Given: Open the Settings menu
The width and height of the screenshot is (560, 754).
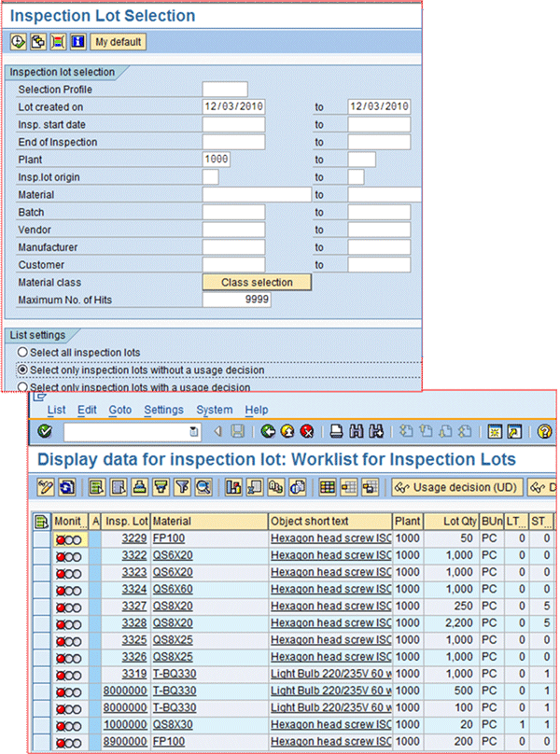Looking at the screenshot, I should (x=163, y=410).
